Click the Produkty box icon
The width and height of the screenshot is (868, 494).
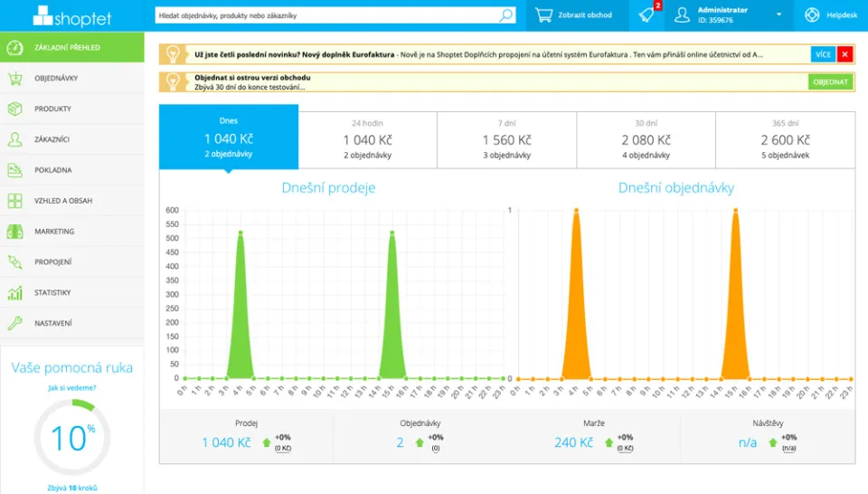click(x=15, y=109)
